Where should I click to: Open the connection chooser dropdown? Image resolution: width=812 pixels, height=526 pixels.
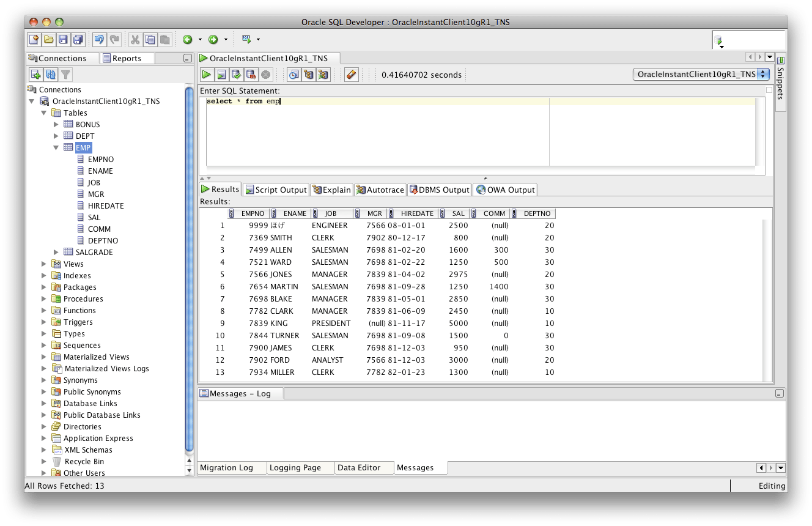pyautogui.click(x=701, y=75)
